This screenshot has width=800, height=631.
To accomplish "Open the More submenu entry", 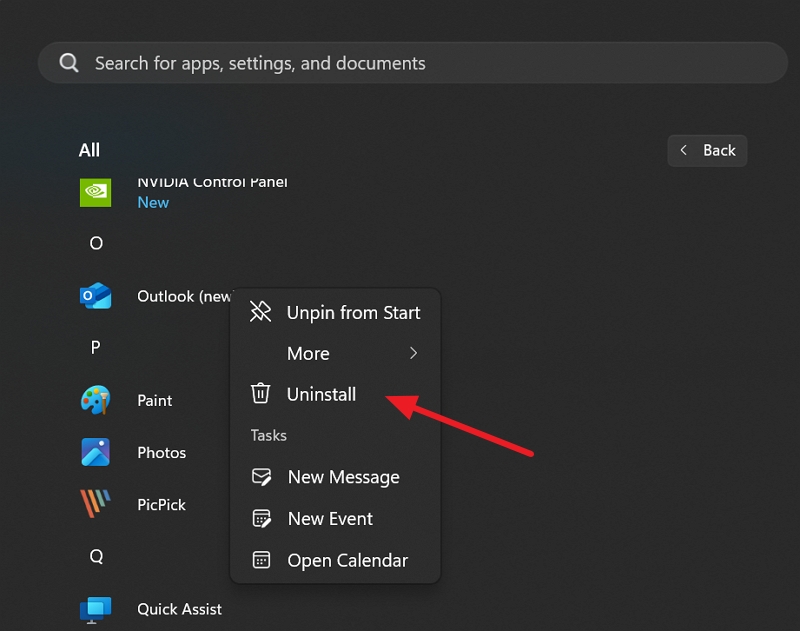I will tap(335, 353).
